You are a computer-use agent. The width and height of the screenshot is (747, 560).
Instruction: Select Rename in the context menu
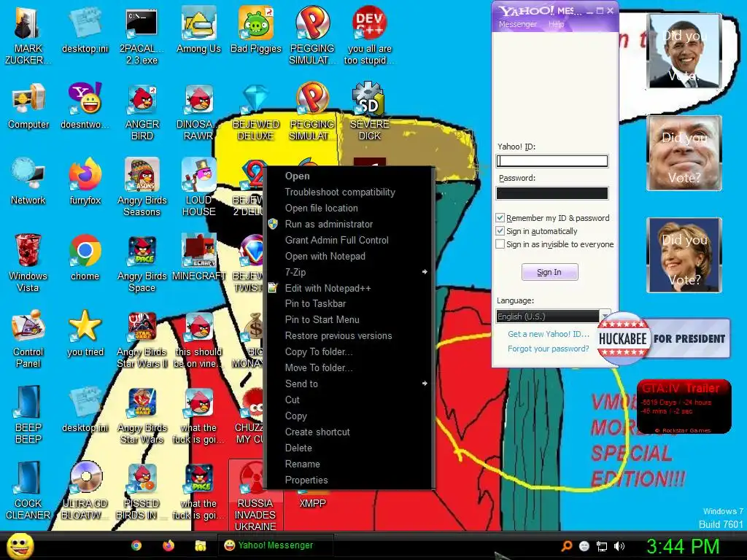(349, 464)
